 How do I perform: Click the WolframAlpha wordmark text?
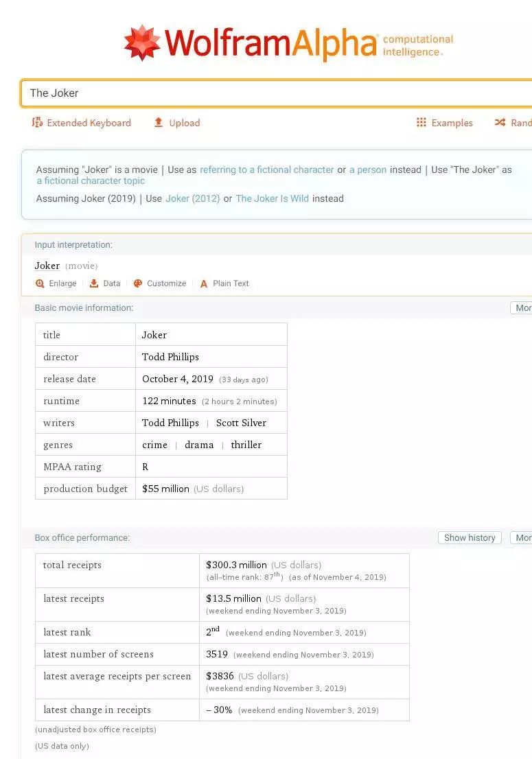pyautogui.click(x=270, y=43)
